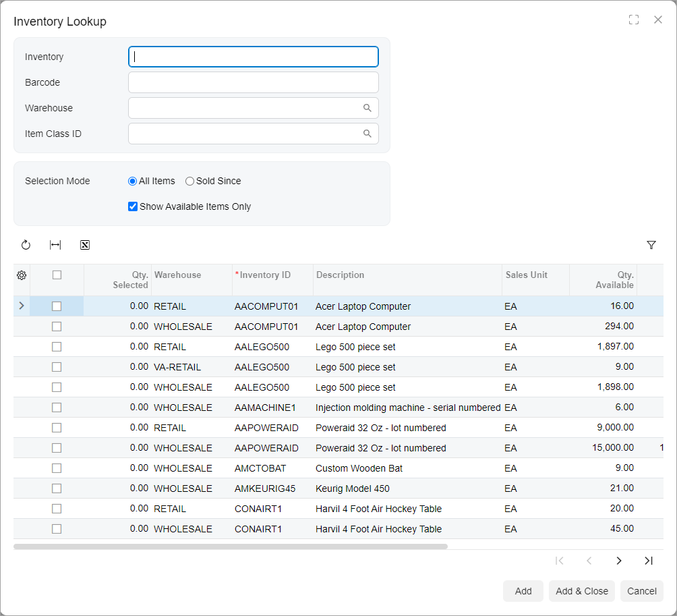Open the Item Class ID lookup selector
This screenshot has height=616, width=677.
pyautogui.click(x=367, y=134)
